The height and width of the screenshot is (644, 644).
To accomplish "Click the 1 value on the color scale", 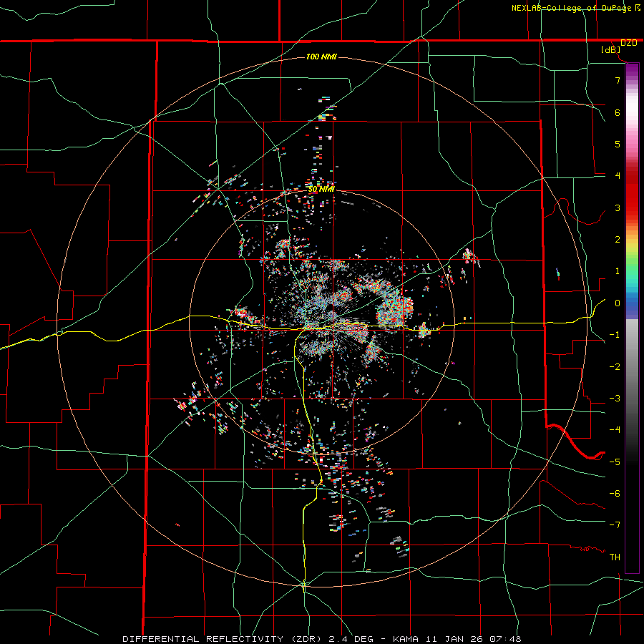I will (x=618, y=271).
